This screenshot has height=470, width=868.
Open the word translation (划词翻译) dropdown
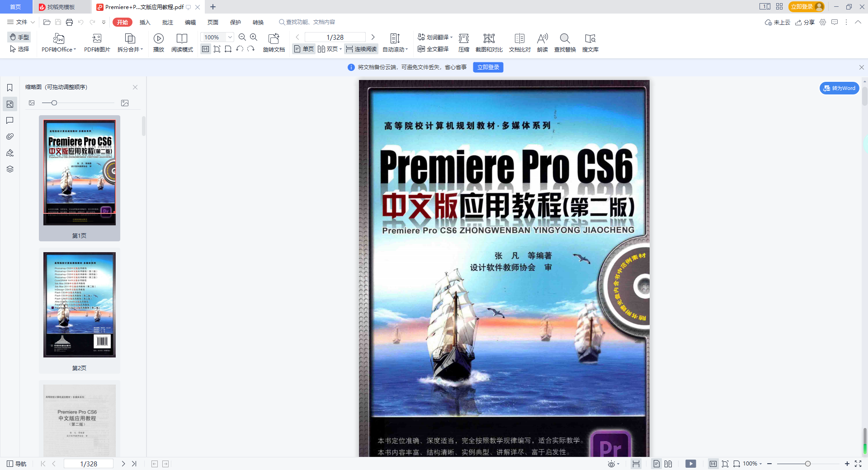tap(435, 37)
